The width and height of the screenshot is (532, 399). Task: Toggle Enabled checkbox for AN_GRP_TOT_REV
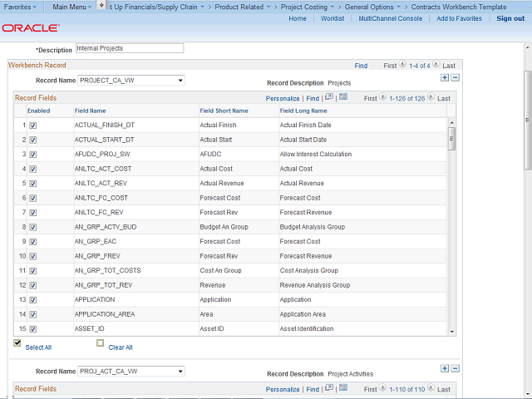[x=33, y=286]
